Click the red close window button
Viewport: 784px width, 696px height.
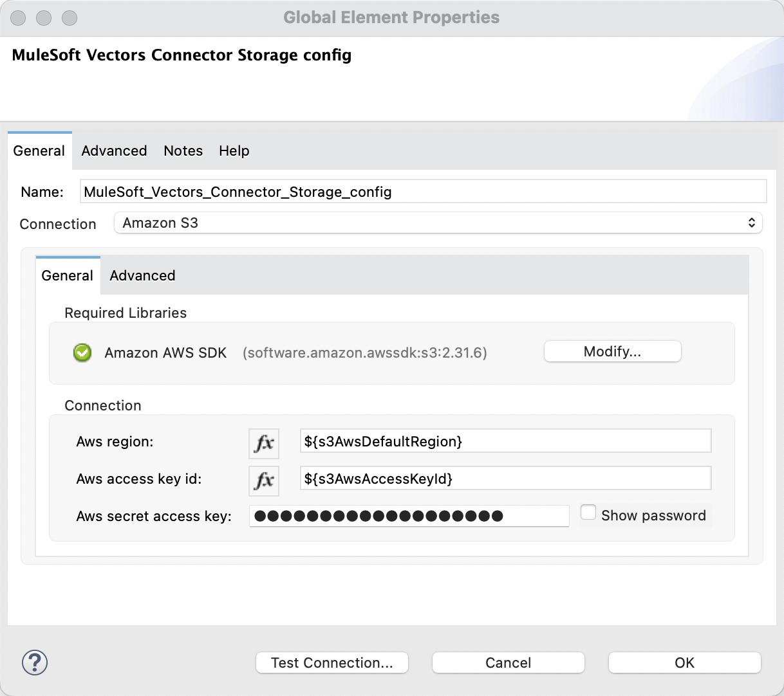18,18
